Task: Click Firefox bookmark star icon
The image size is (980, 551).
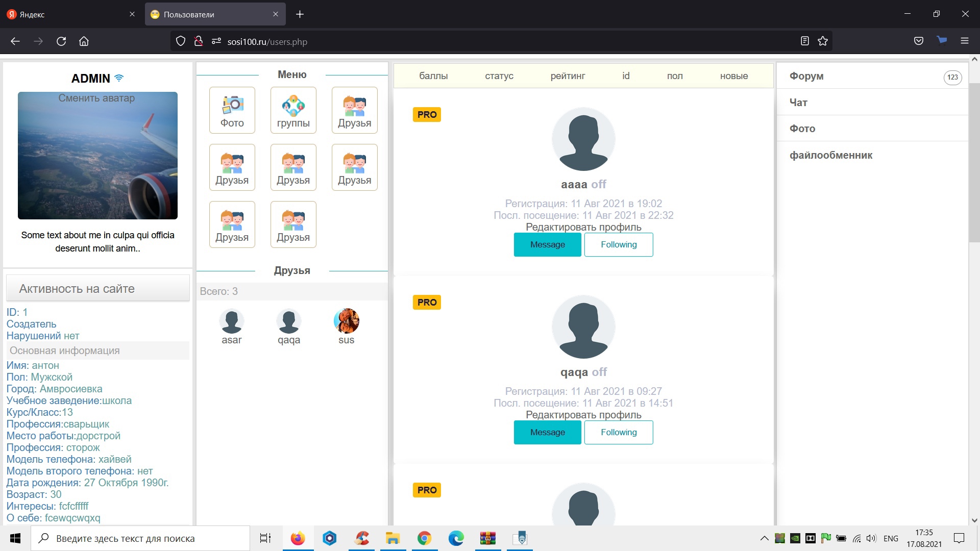Action: coord(823,41)
